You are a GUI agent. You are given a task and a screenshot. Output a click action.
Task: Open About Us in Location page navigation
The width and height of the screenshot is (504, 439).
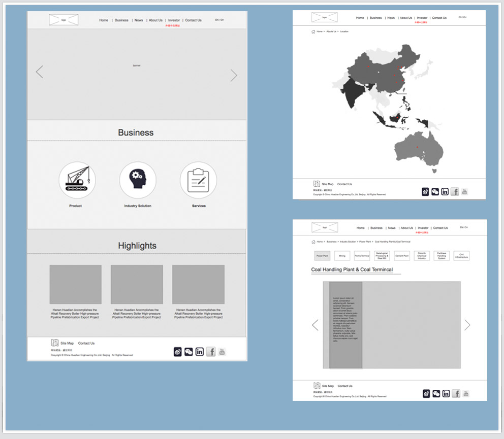(x=406, y=18)
